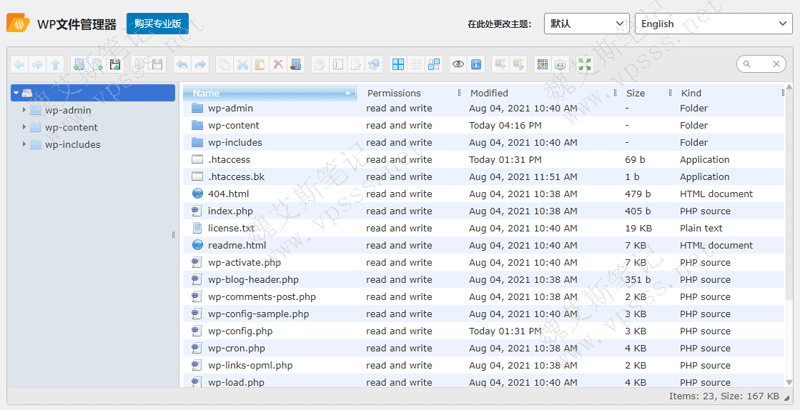Screen dimensions: 800x410
Task: Copy selected files with the copy icon
Action: (224, 64)
